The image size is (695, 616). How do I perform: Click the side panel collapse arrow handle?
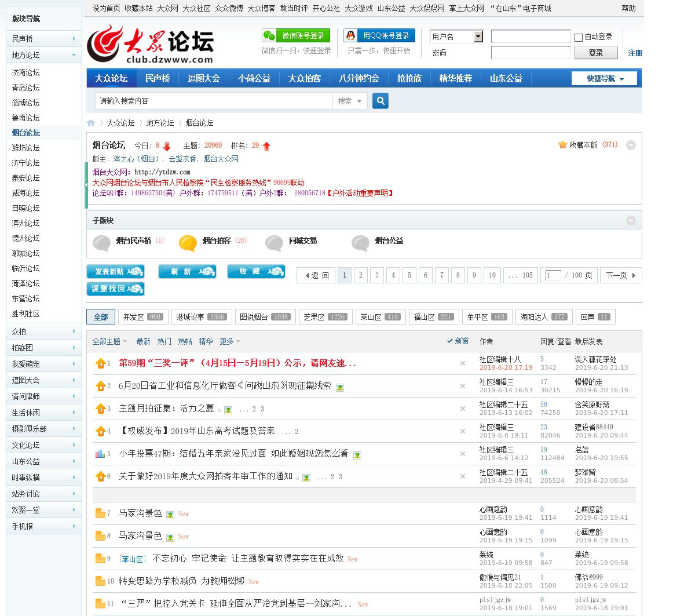pos(87,185)
